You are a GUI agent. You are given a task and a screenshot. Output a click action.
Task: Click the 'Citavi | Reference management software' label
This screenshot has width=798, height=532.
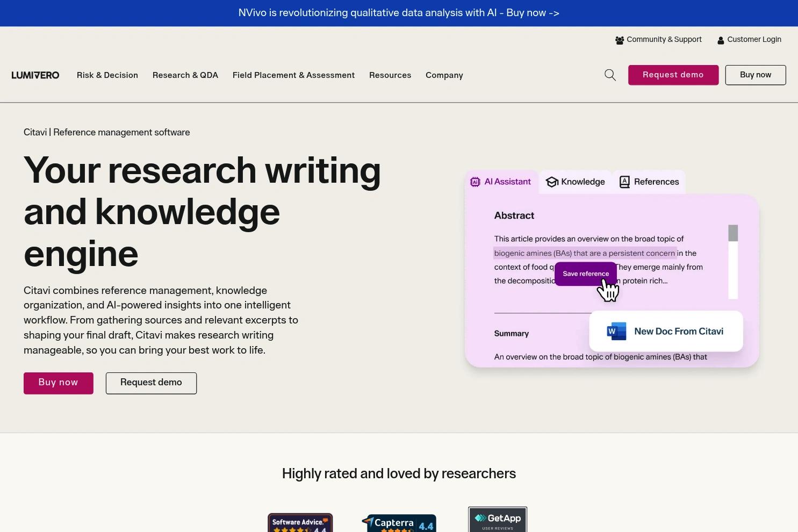(x=107, y=133)
